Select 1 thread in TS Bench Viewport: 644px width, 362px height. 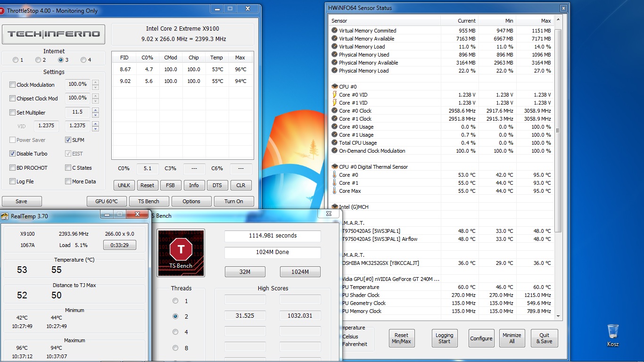(175, 301)
